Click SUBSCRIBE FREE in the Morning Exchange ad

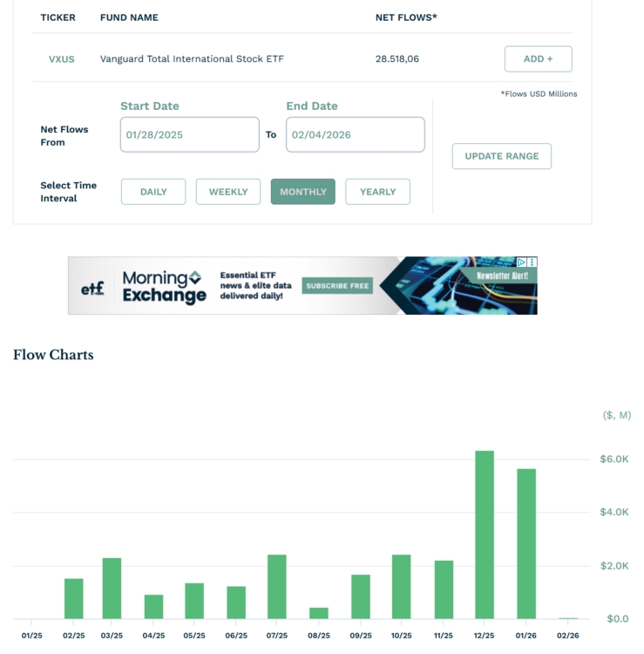[x=337, y=286]
